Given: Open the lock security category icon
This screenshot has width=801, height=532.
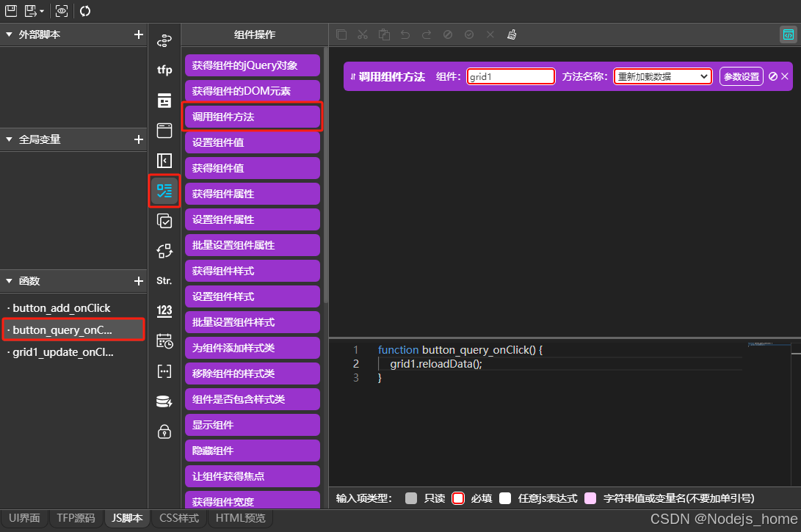Looking at the screenshot, I should pyautogui.click(x=164, y=432).
